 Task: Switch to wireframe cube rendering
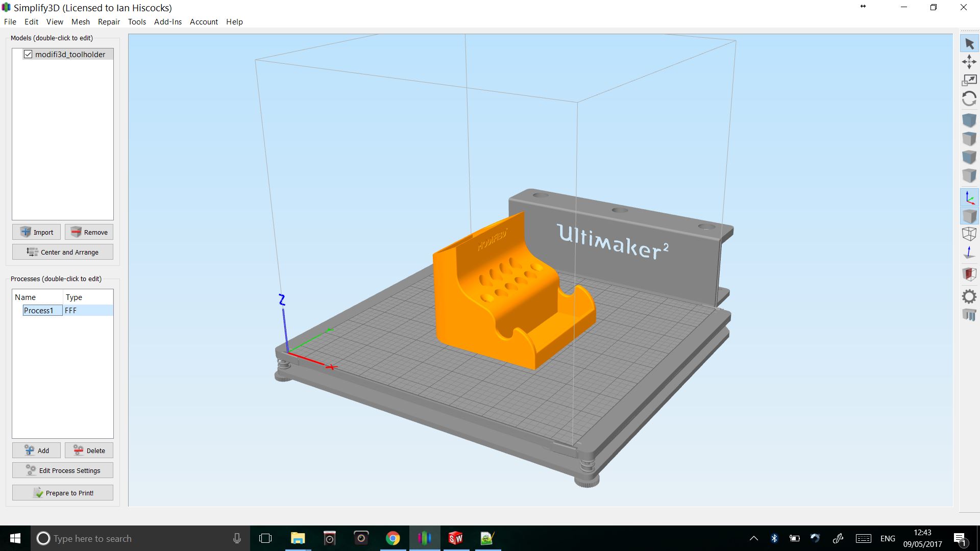[969, 234]
